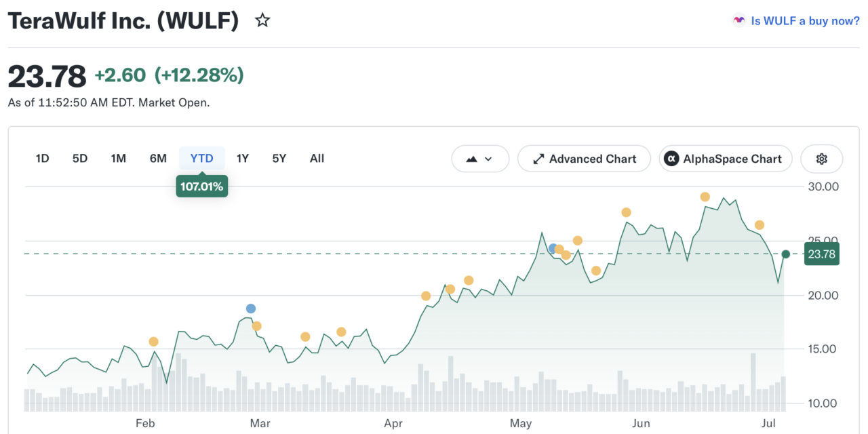Click the highest orange marker in mid June
This screenshot has height=434, width=868.
coord(705,197)
